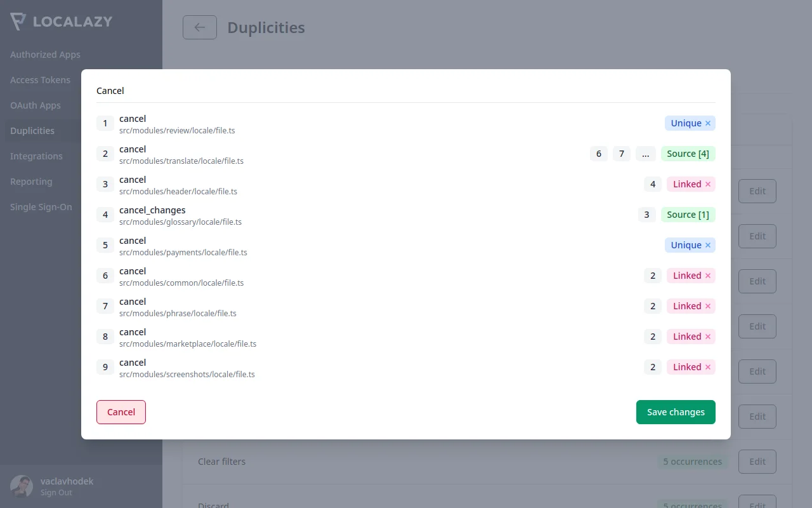This screenshot has width=812, height=508.
Task: Expand the ellipsis chip to show more linked entries
Action: 646,154
